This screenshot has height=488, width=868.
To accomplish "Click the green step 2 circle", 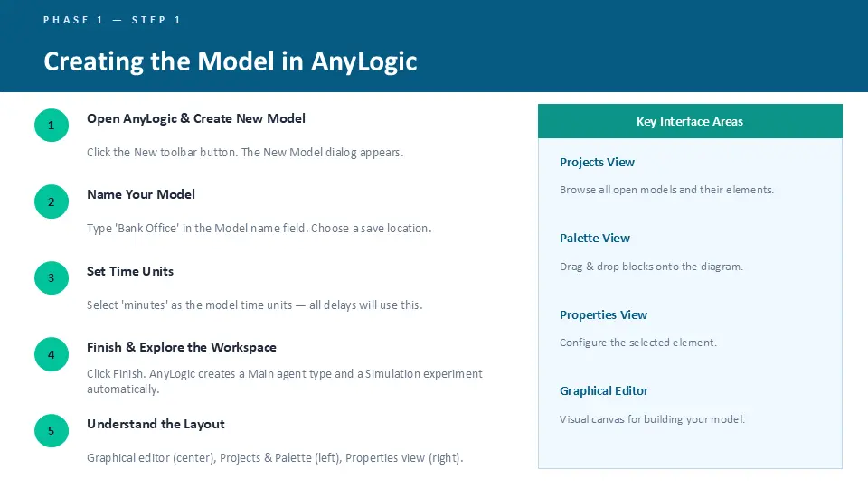I will click(52, 202).
